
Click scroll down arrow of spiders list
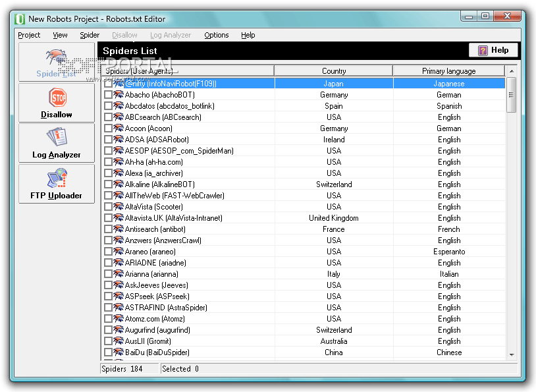coord(512,354)
